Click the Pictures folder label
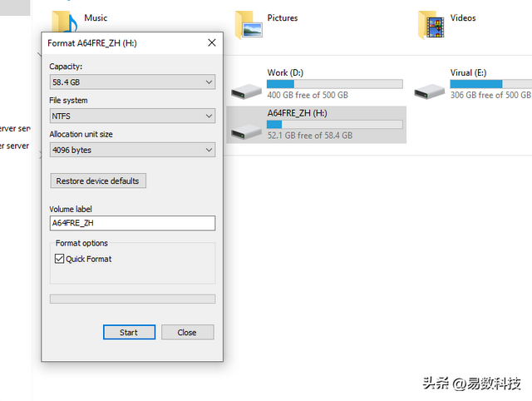Viewport: 532px width, 401px height. 283,17
